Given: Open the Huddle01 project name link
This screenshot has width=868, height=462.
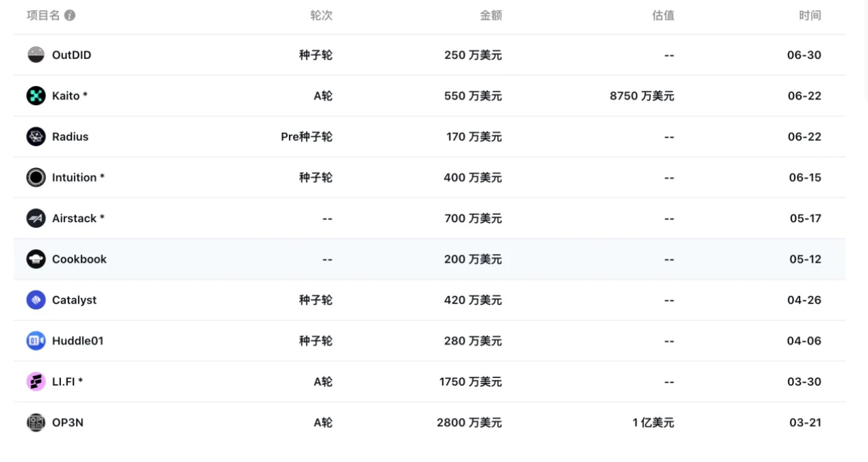Looking at the screenshot, I should (x=78, y=341).
